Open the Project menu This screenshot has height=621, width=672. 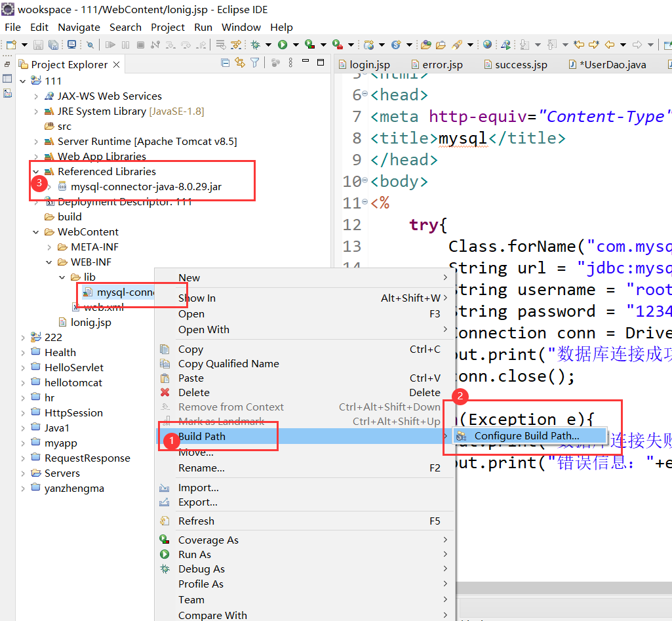point(168,27)
